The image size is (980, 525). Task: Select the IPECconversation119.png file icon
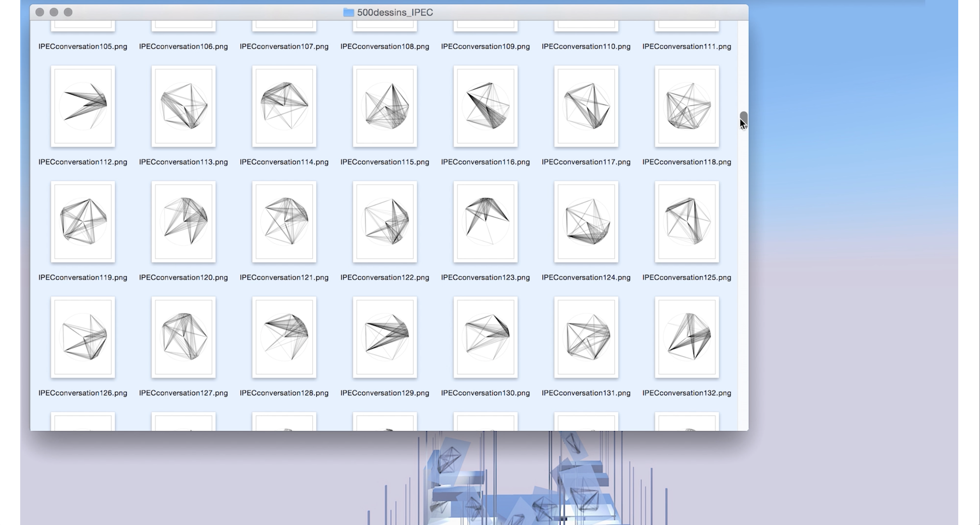pos(83,221)
